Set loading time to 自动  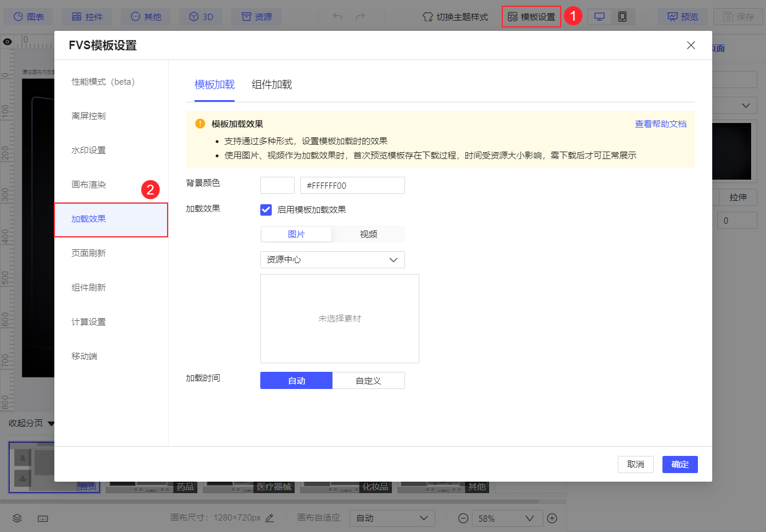[296, 380]
